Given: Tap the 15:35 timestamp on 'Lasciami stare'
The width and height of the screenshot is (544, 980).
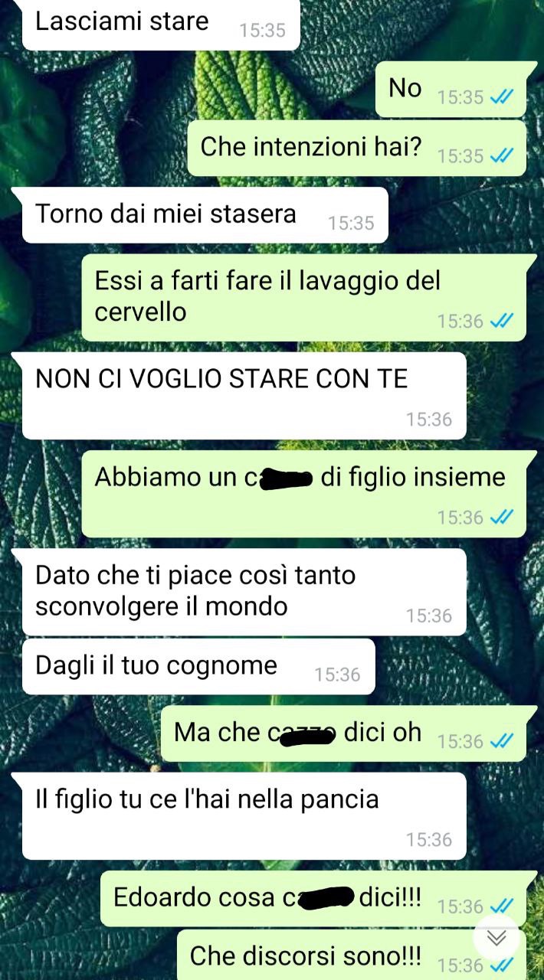Looking at the screenshot, I should tap(262, 31).
